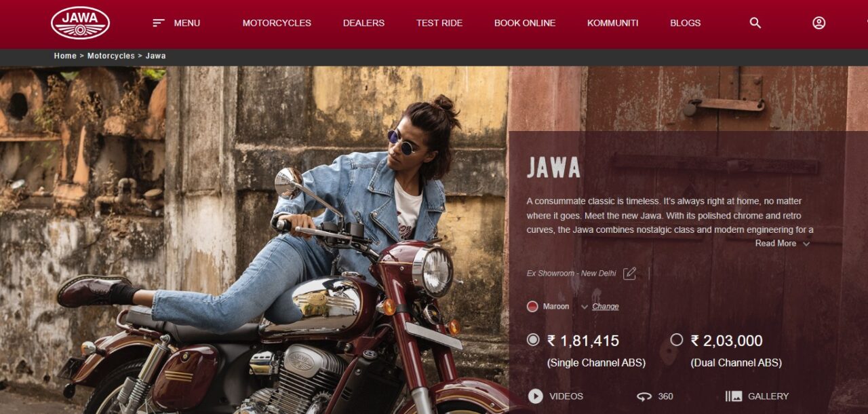Open the user account profile icon
The height and width of the screenshot is (414, 868).
point(819,23)
